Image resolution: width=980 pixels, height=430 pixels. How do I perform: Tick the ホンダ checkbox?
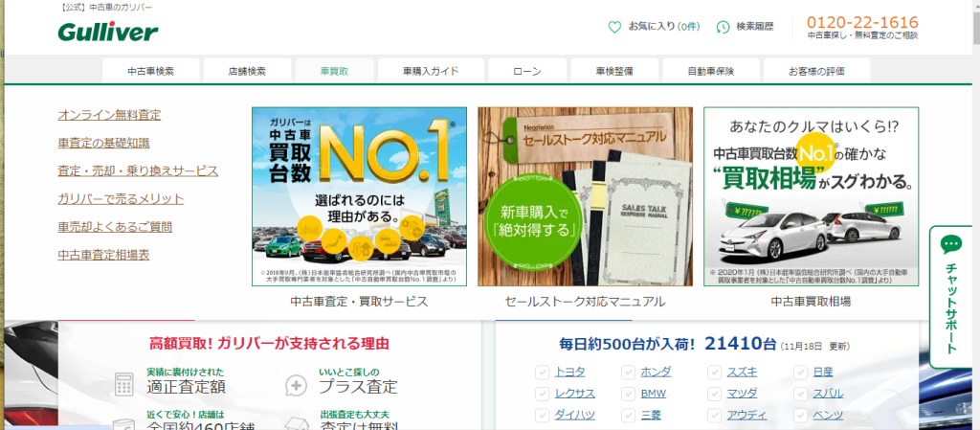point(628,373)
